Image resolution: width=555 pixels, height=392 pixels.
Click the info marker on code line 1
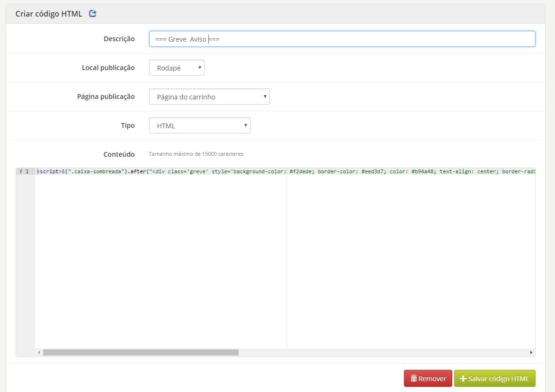[21, 171]
